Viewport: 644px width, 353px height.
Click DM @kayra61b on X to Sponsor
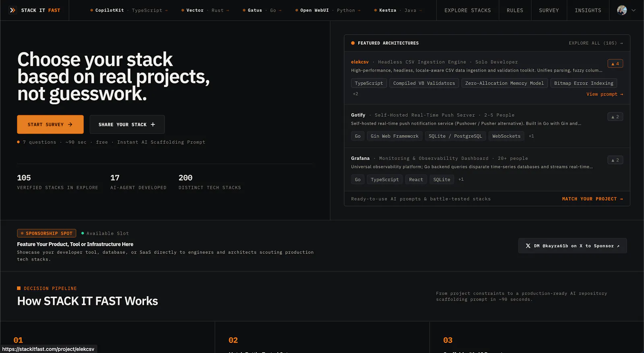(572, 246)
